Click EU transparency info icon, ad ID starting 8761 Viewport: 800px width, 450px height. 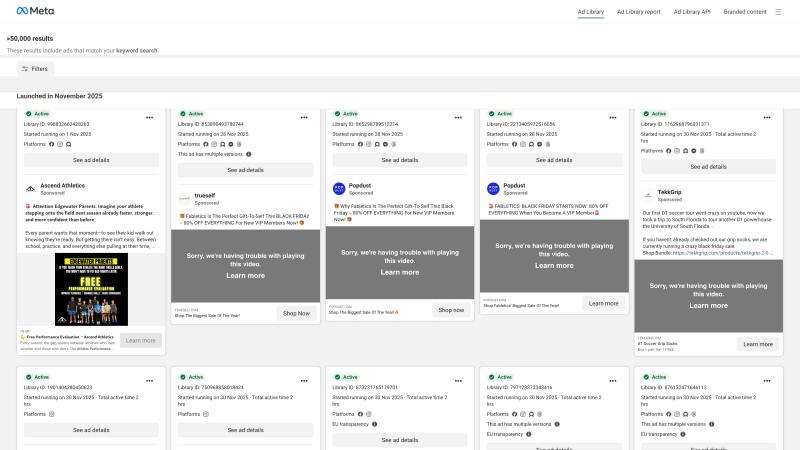click(683, 434)
